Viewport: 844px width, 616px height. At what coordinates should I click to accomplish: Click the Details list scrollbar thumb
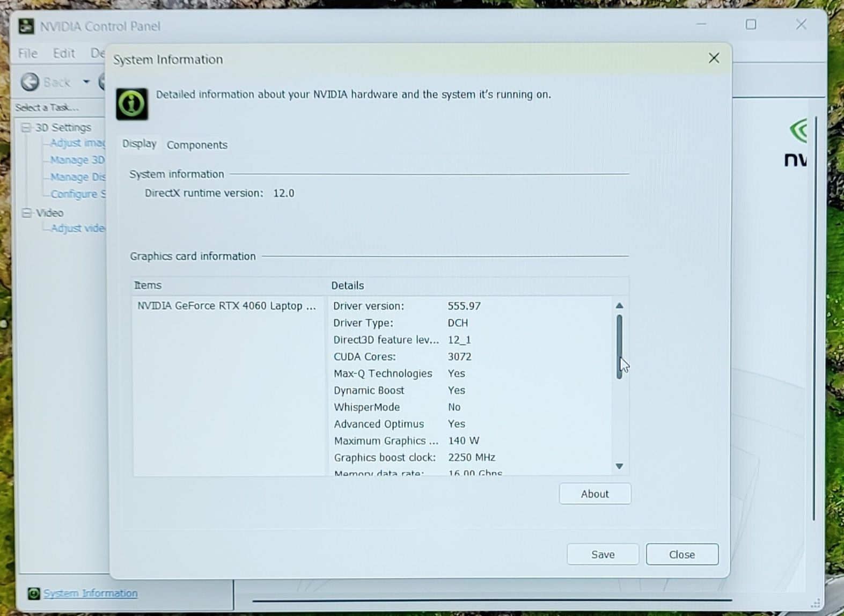pyautogui.click(x=619, y=347)
